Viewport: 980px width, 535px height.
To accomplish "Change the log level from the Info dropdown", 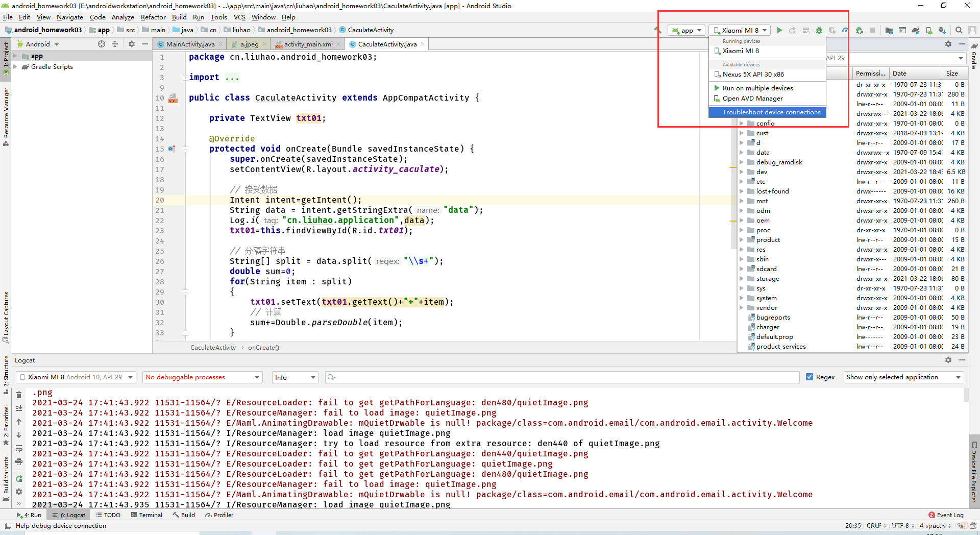I will [295, 377].
